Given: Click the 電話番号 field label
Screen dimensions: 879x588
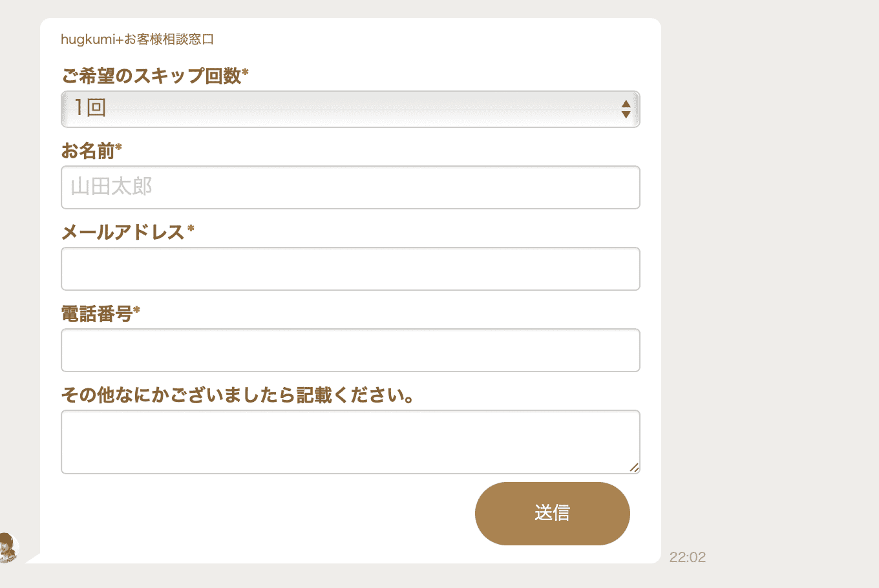Looking at the screenshot, I should pyautogui.click(x=100, y=313).
